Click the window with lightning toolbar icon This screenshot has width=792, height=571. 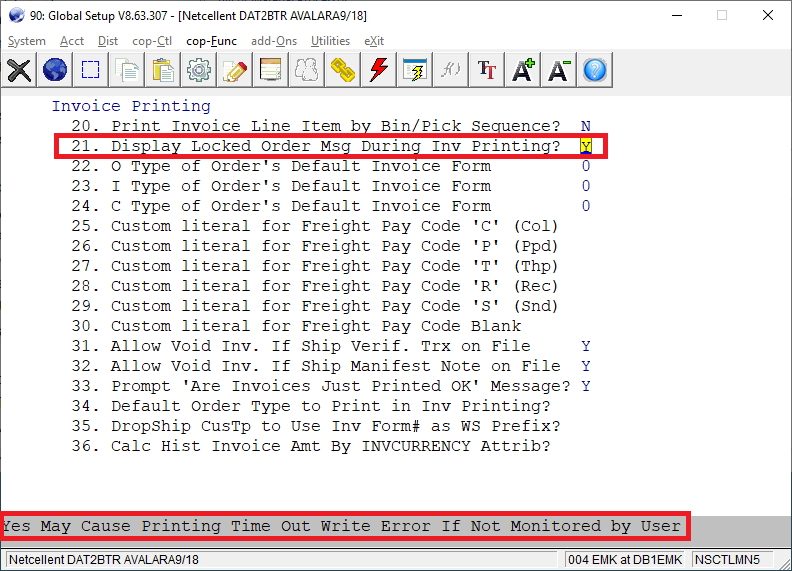click(415, 70)
